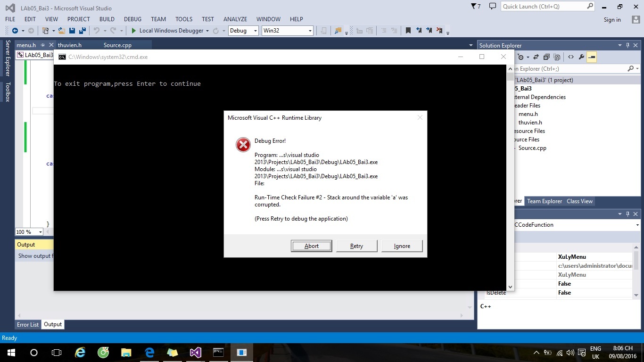Open the Win32 platform dropdown
Viewport: 644px width, 362px height.
pyautogui.click(x=288, y=31)
